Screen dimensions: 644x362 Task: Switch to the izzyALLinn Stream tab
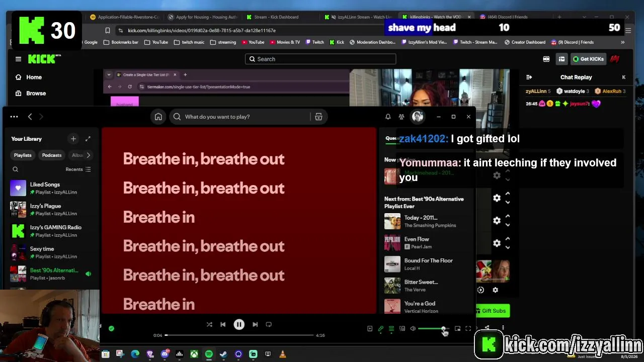358,17
